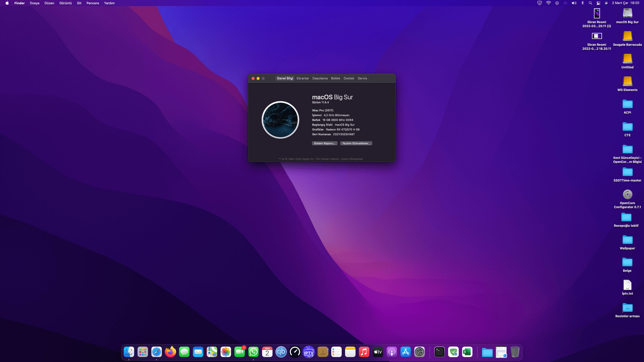Viewport: 644px width, 362px height.
Task: Open the Lisans Sözleşmesi link
Action: coord(352,159)
